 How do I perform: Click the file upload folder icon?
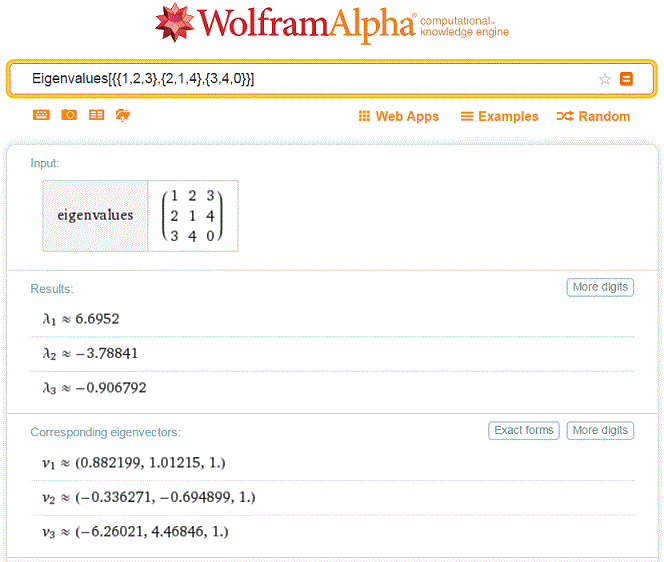(x=123, y=115)
